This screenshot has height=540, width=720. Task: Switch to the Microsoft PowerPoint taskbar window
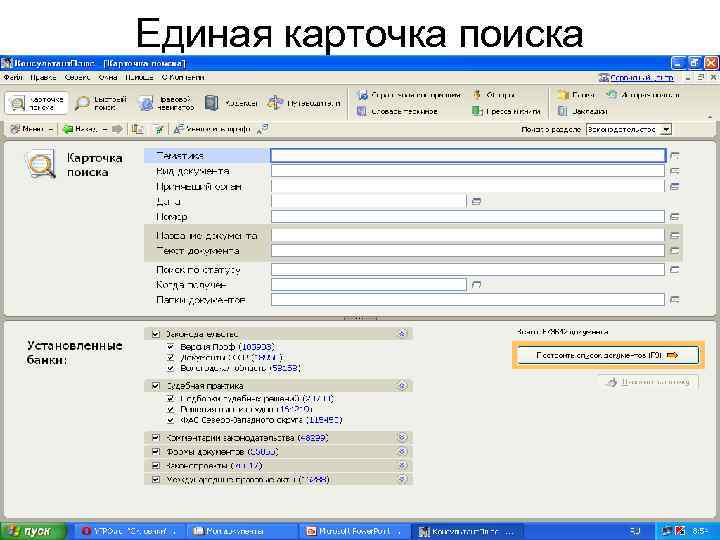(354, 531)
